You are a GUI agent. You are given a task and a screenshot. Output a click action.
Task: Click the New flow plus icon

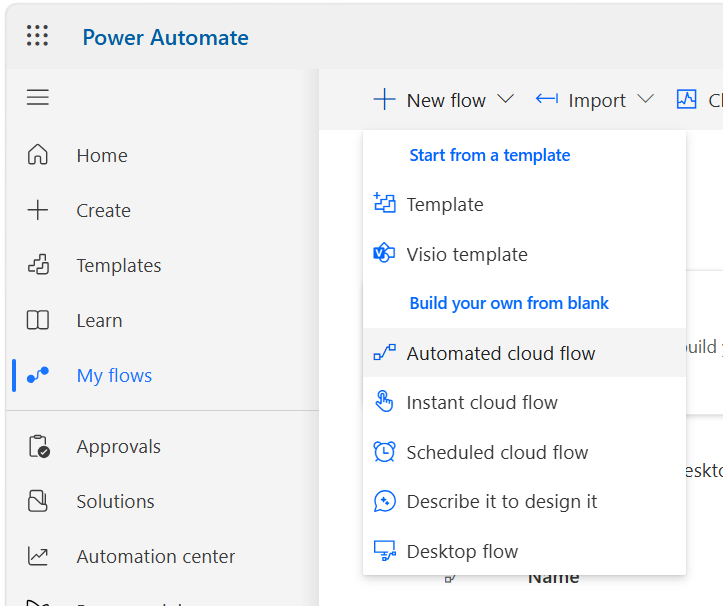384,100
